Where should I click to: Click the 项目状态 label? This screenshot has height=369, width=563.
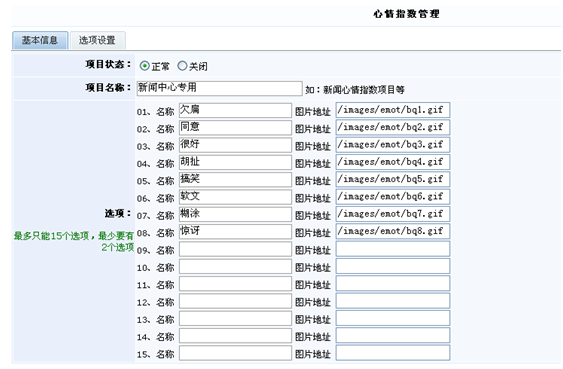pos(108,65)
